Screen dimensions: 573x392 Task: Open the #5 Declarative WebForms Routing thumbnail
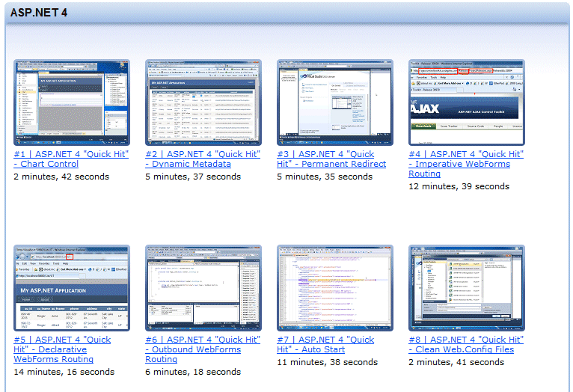point(72,288)
